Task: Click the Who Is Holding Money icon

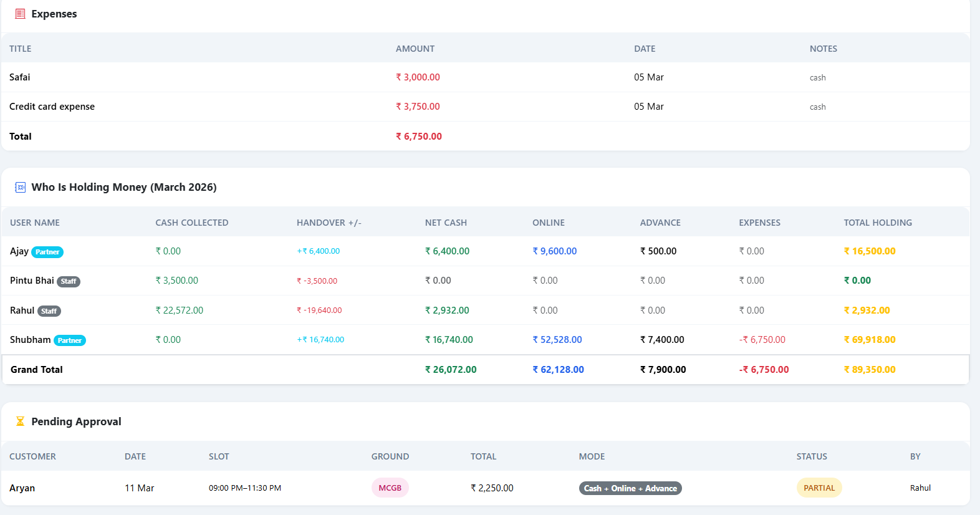Action: coord(20,187)
